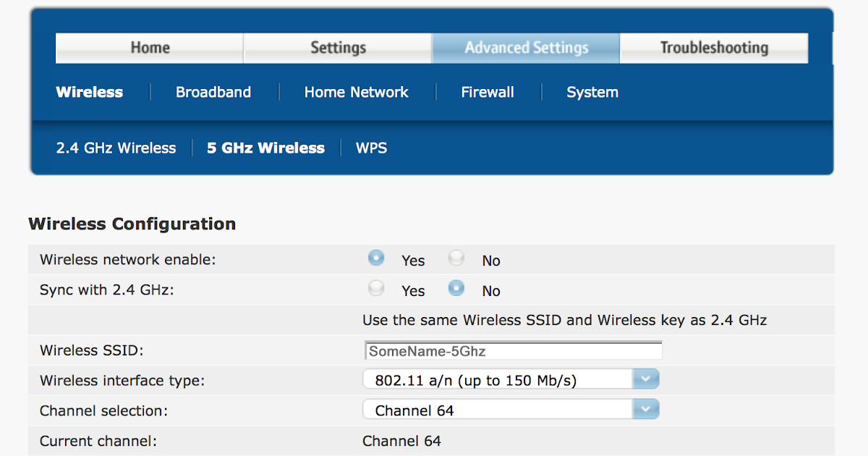The width and height of the screenshot is (868, 456).
Task: Go to the Troubleshooting tab
Action: click(x=714, y=48)
